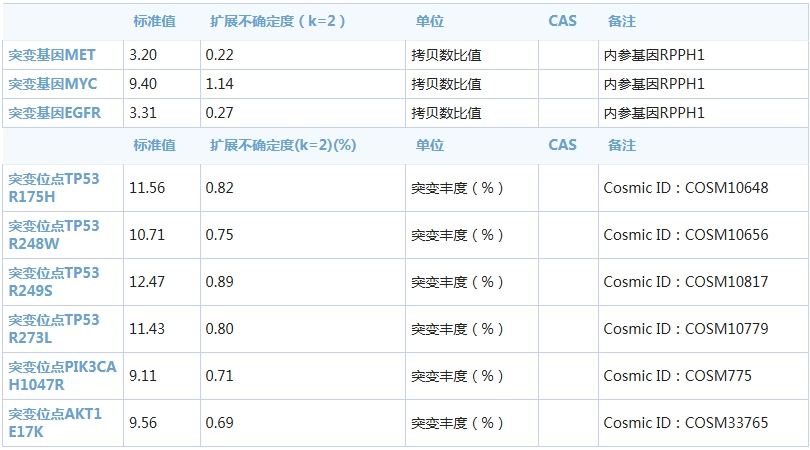Click Cosmic ID：COSM33765 note
Viewport: 810px width, 450px height.
[686, 423]
